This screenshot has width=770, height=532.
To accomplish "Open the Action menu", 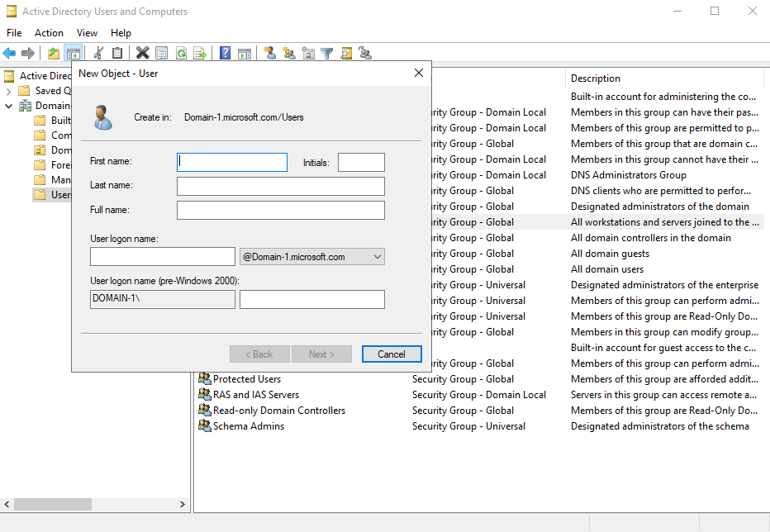I will click(x=49, y=33).
